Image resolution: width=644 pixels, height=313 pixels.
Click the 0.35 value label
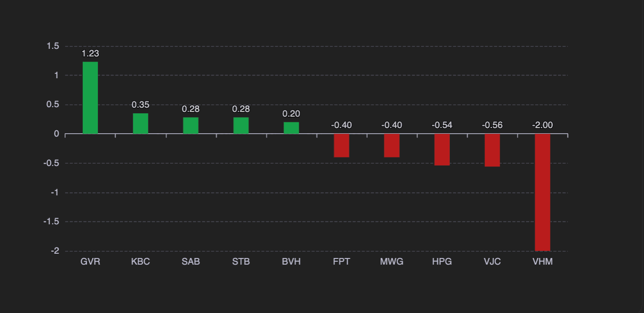[x=141, y=105]
